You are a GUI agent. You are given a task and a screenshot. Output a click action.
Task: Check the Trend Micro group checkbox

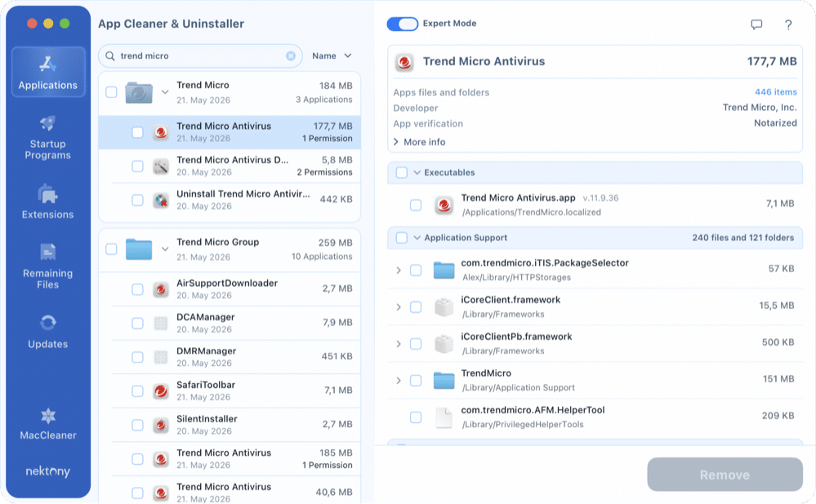(111, 92)
